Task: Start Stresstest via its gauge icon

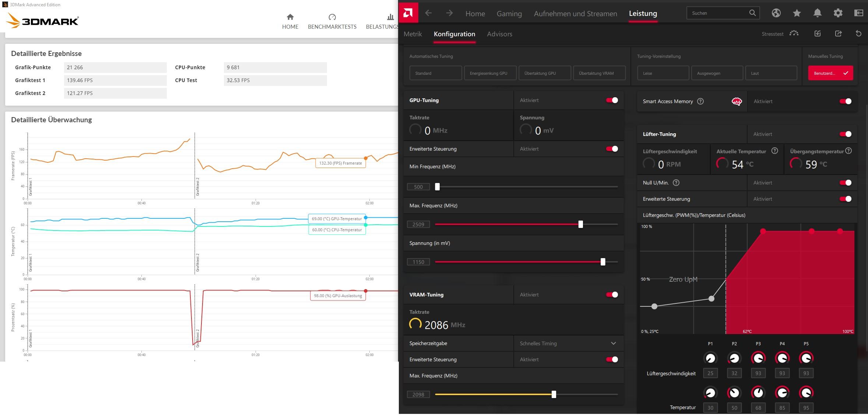Action: pos(794,34)
